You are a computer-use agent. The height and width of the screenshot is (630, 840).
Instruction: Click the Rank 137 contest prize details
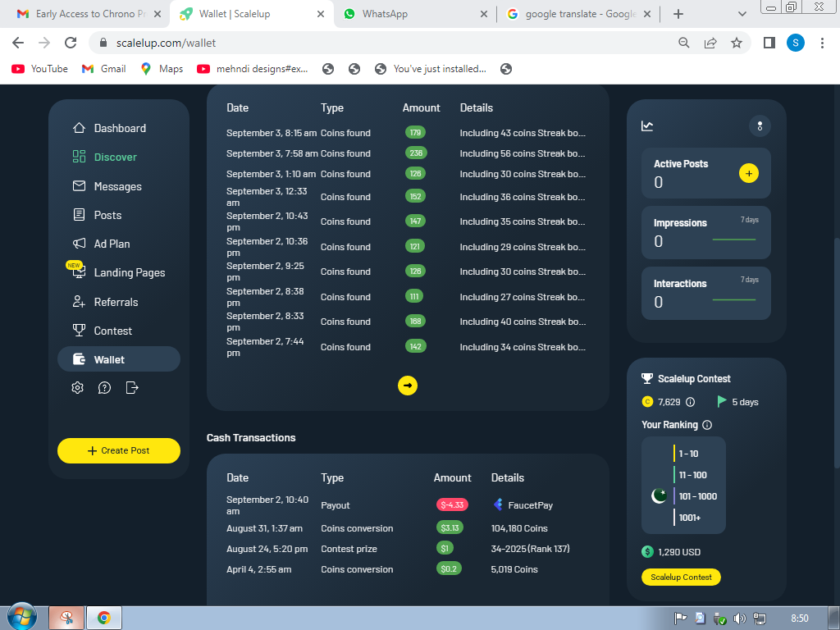click(x=531, y=549)
